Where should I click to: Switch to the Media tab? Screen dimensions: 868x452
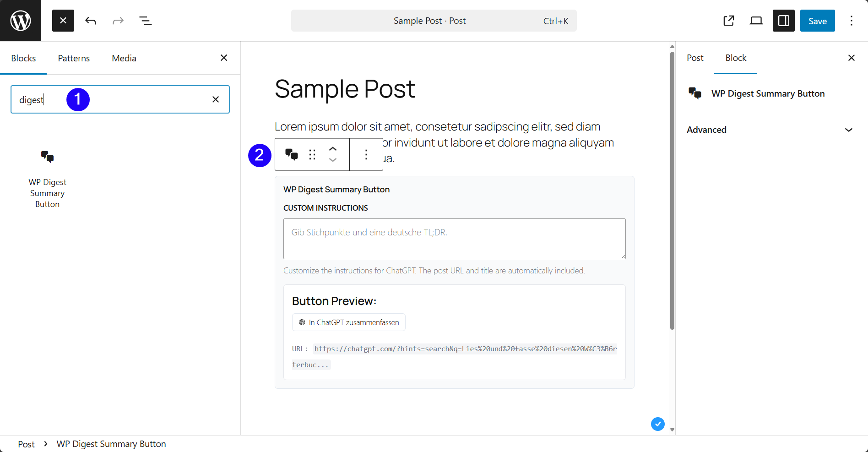[124, 58]
